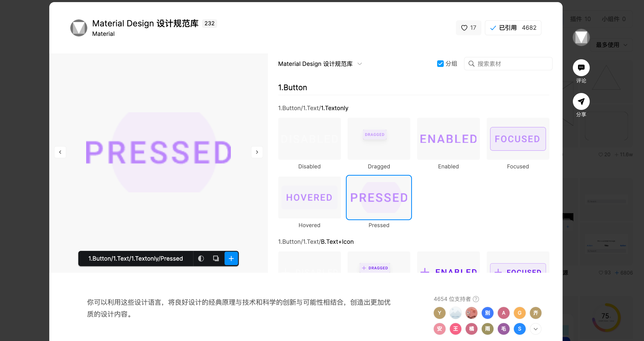Click the pink pixel-pig supporter avatar

472,313
